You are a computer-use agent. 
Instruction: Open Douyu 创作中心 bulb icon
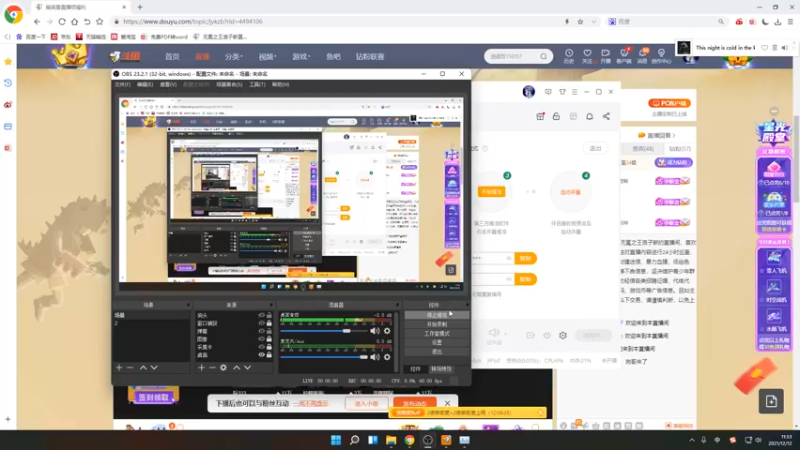[661, 56]
